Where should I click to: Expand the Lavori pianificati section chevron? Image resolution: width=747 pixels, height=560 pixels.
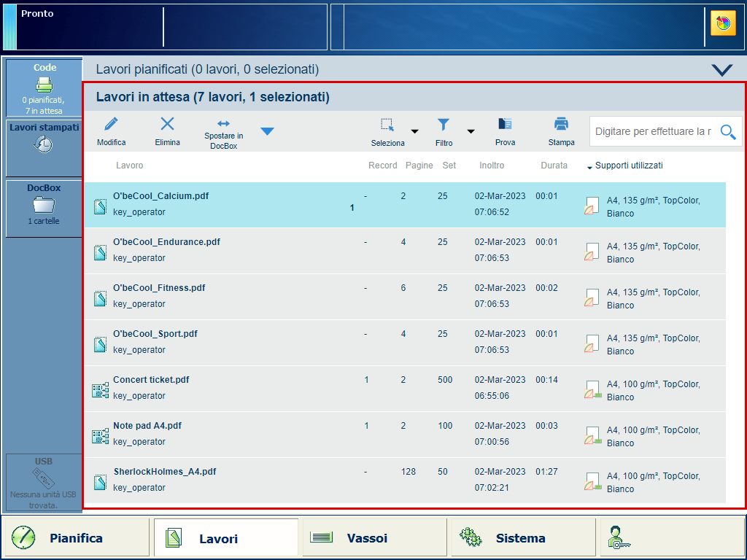pos(722,70)
